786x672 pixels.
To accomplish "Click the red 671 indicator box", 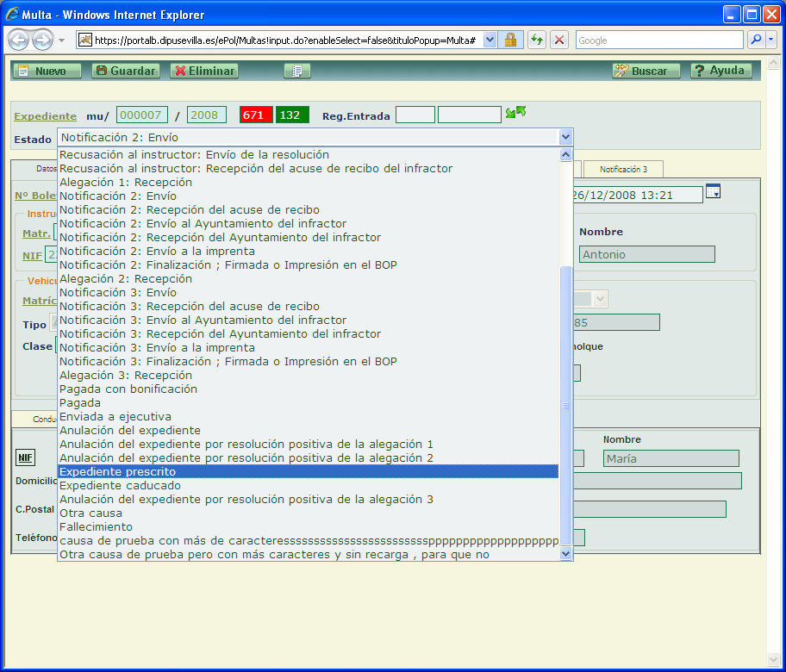I will click(256, 115).
